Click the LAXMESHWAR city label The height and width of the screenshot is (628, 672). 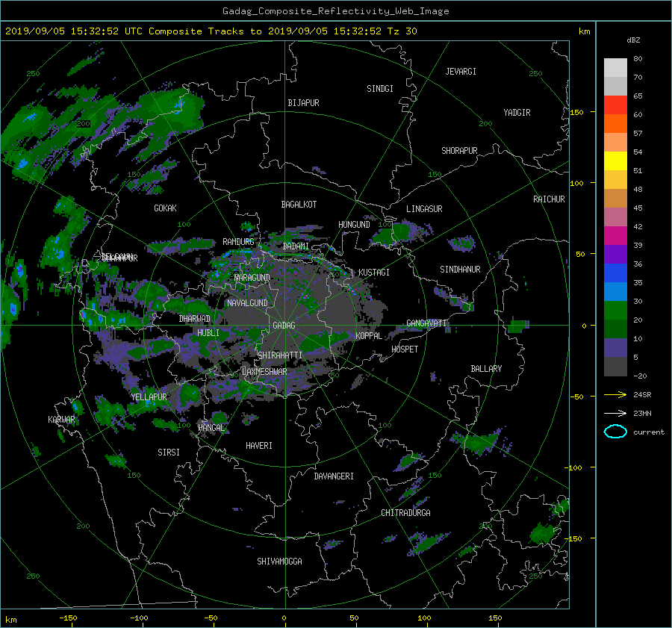[264, 372]
